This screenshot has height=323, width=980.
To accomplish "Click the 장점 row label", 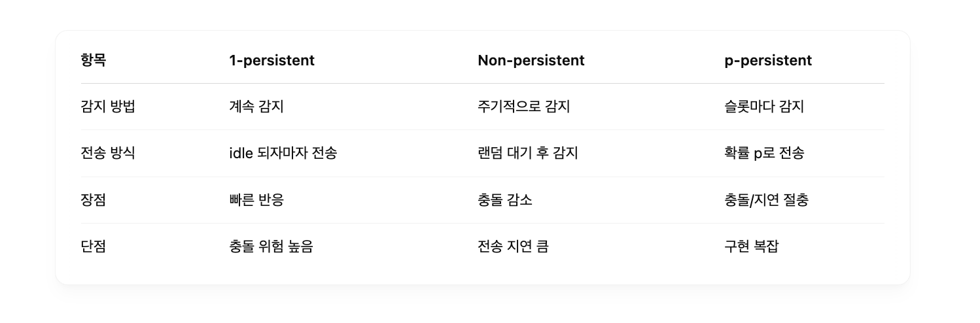I will [x=94, y=200].
